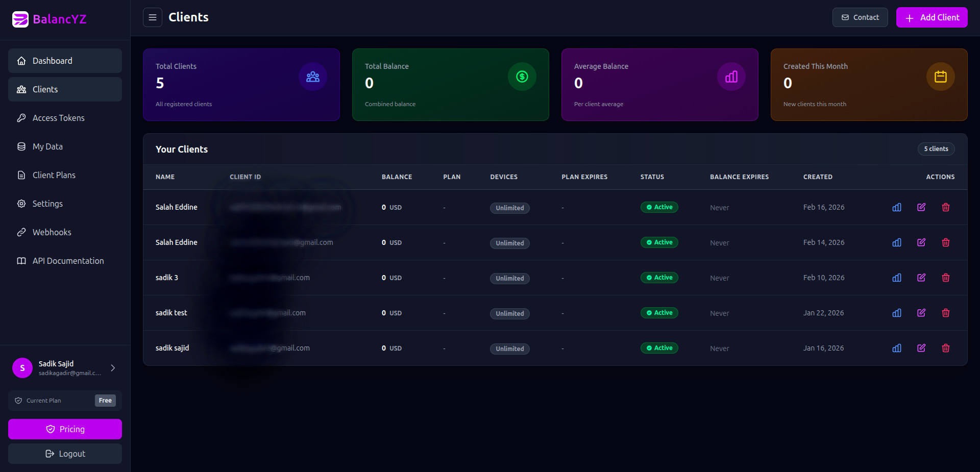Screen dimensions: 980x472
Task: Switch to the Dashboard section
Action: [x=53, y=61]
